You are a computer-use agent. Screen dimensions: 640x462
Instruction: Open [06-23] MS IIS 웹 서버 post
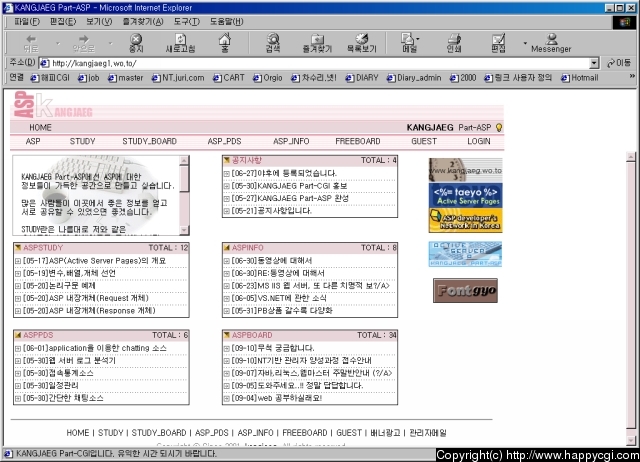[x=311, y=286]
